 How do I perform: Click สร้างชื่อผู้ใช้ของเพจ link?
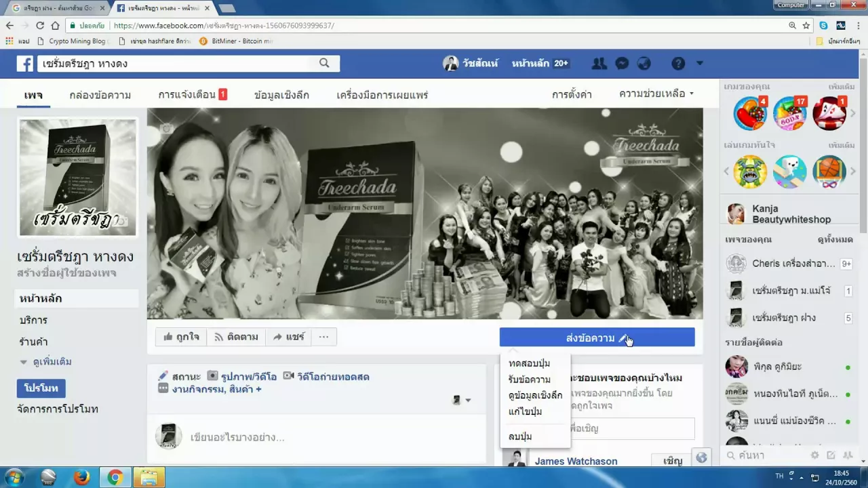(x=66, y=272)
